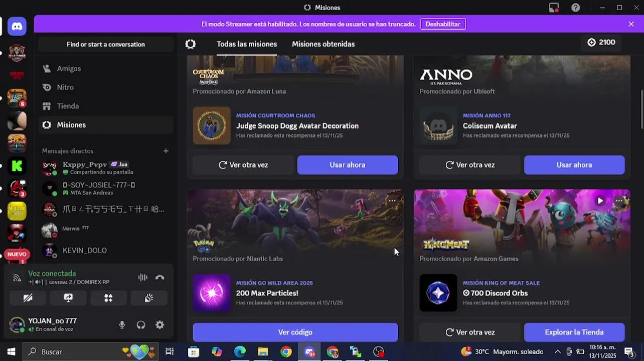Open the KEVIN_DOLO direct message
644x361 pixels.
coord(106,250)
